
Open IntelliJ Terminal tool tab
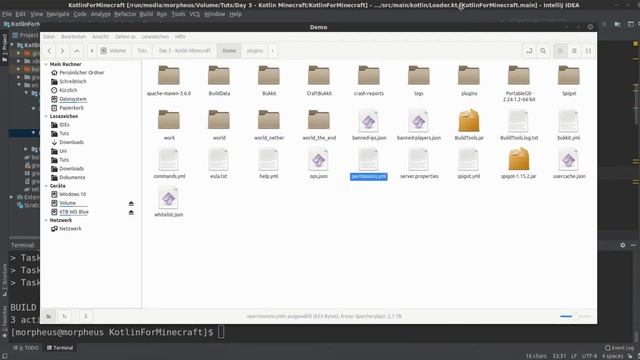[x=60, y=348]
